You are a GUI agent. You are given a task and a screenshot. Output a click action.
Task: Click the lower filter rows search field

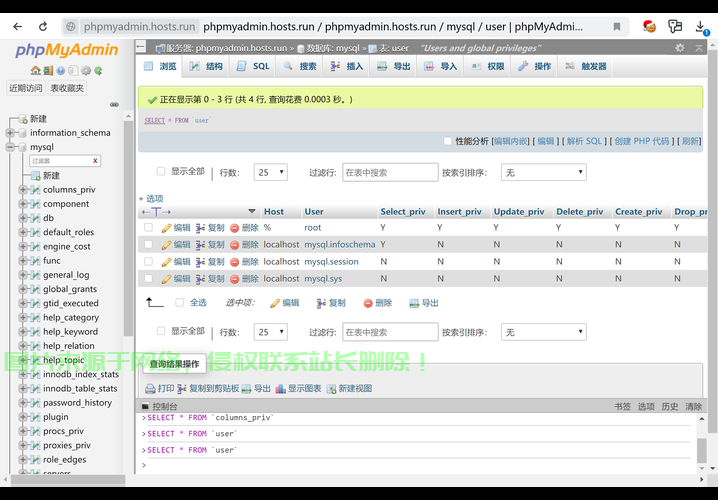390,332
